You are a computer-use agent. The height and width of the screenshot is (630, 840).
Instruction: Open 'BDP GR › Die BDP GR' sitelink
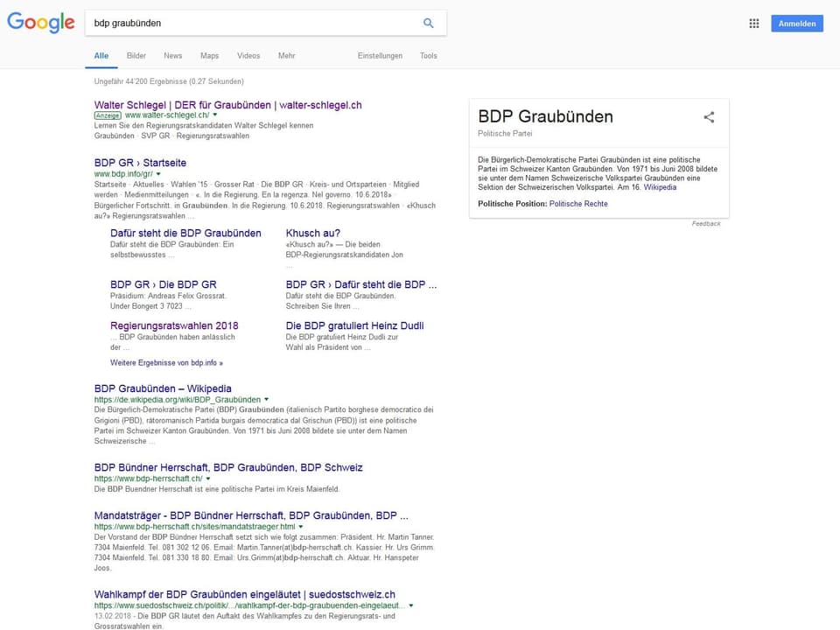[x=164, y=284]
